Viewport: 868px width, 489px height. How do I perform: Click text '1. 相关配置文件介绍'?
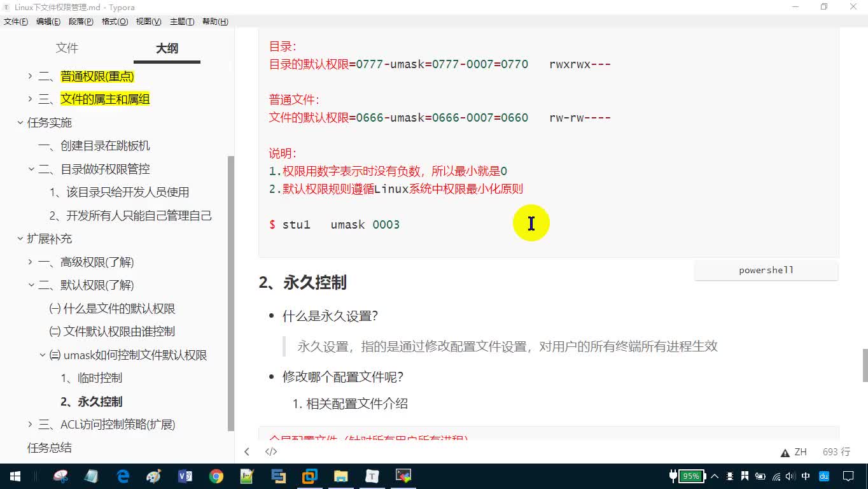click(350, 404)
